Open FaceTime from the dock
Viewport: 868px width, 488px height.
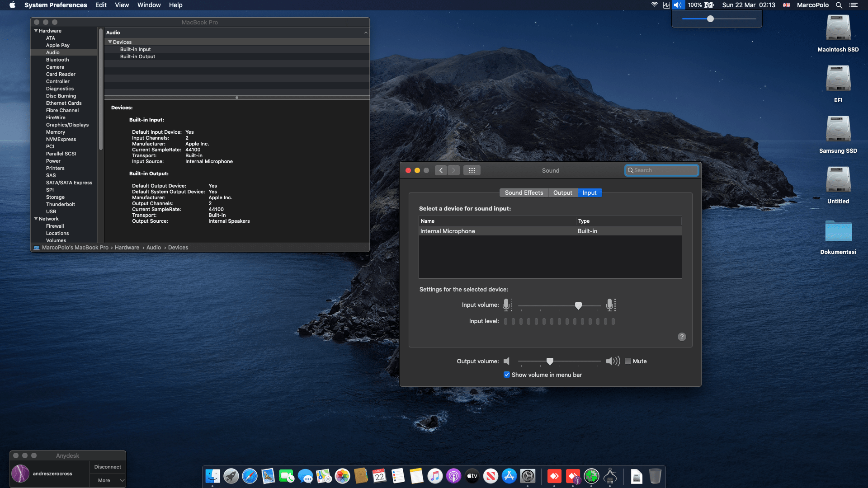(287, 476)
